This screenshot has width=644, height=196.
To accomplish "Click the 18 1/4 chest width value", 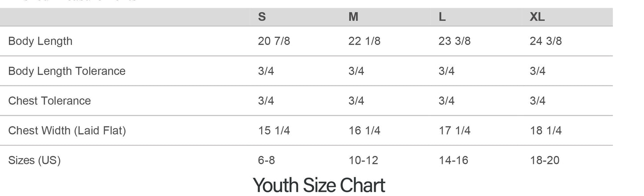I will [546, 131].
